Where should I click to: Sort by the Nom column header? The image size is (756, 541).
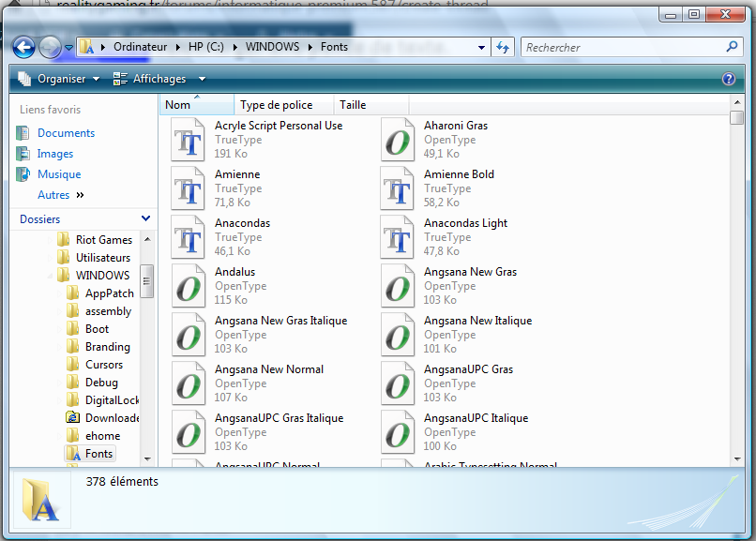click(x=197, y=104)
